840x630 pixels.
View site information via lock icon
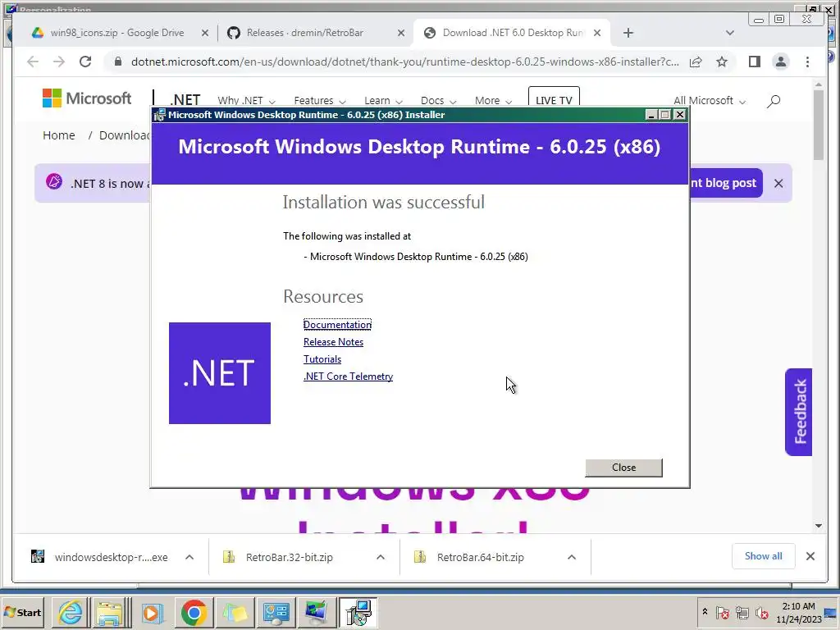coord(118,62)
